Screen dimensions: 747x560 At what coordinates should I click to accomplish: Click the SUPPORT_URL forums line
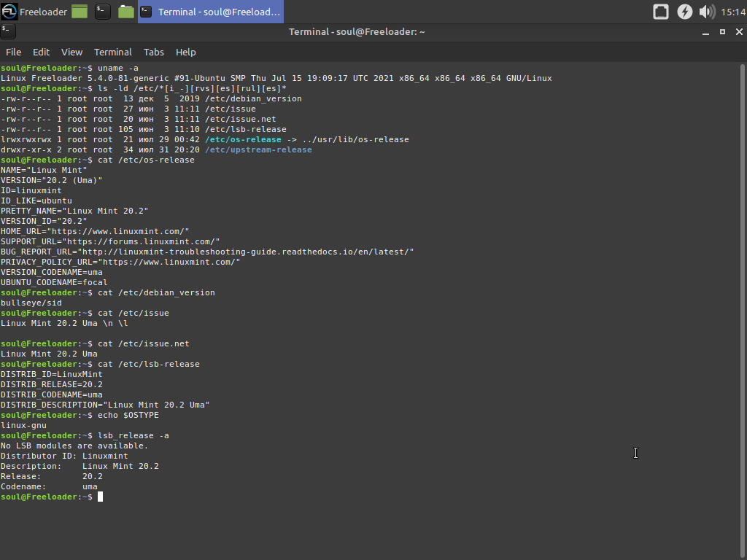click(110, 241)
